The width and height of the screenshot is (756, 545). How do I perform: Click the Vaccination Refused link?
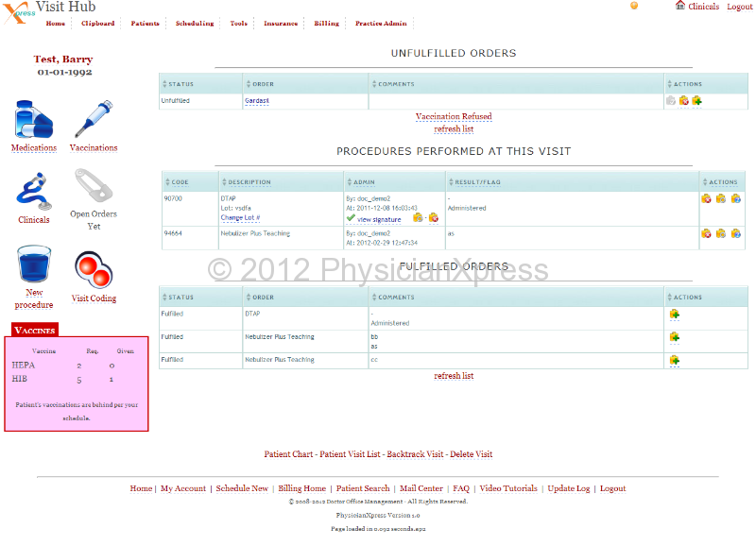tap(454, 117)
